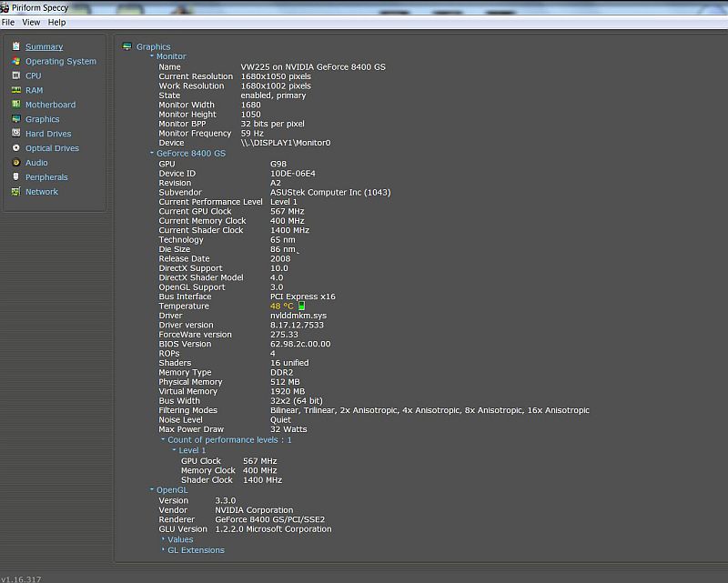Click the Graphics heading in main panel
Screen dimensions: 728x583
(153, 47)
